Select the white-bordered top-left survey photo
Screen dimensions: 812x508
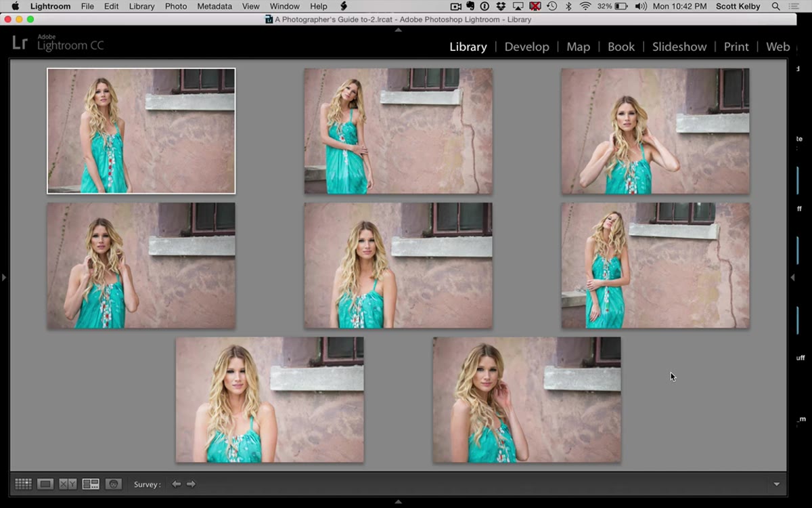click(x=141, y=131)
